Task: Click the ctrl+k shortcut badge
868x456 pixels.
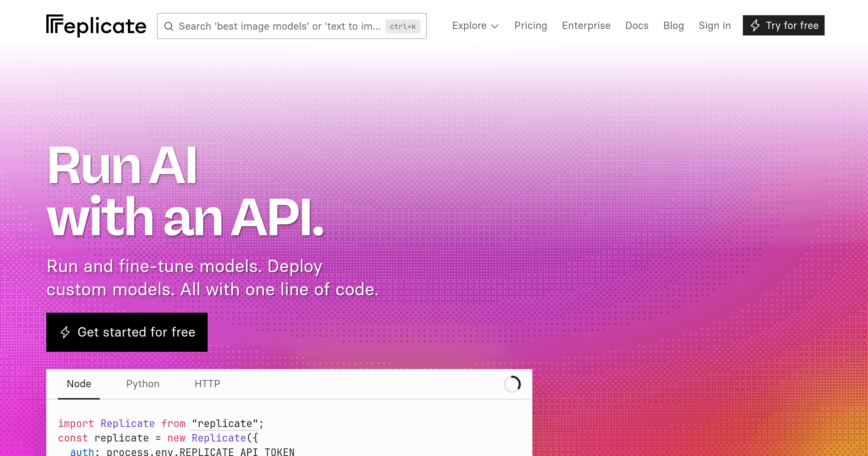Action: click(x=403, y=26)
